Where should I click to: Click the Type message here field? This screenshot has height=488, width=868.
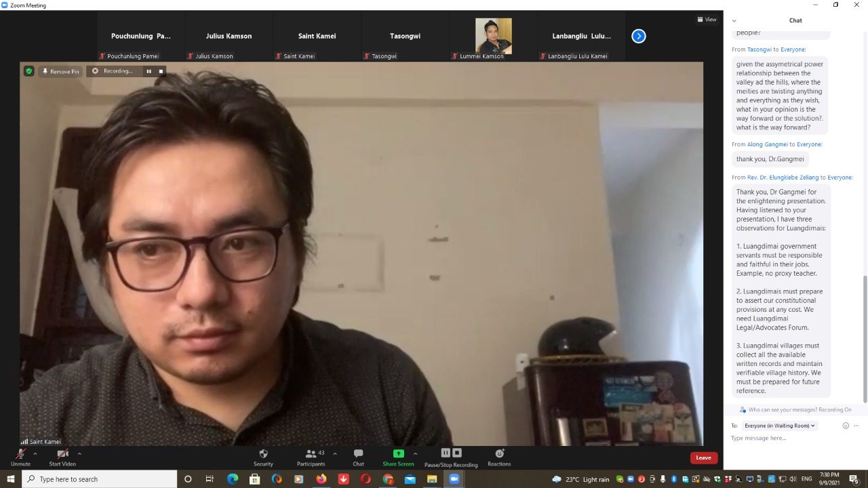click(x=787, y=439)
